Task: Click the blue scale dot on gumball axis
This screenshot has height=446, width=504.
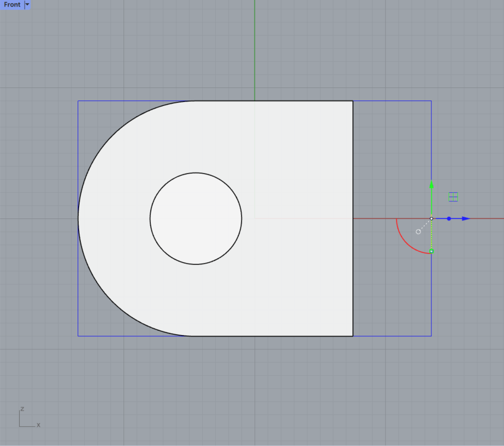Action: 449,218
